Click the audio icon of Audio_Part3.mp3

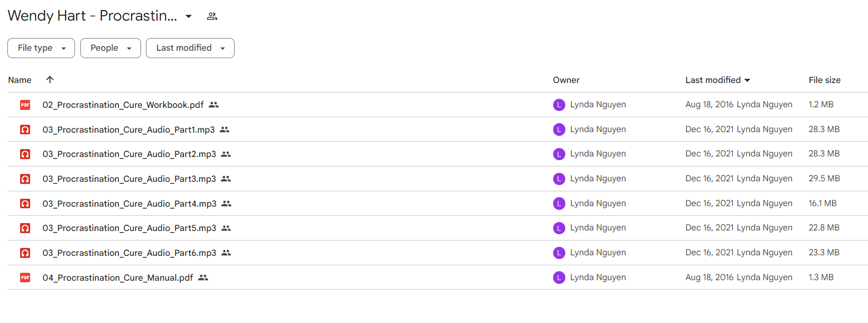pyautogui.click(x=25, y=179)
